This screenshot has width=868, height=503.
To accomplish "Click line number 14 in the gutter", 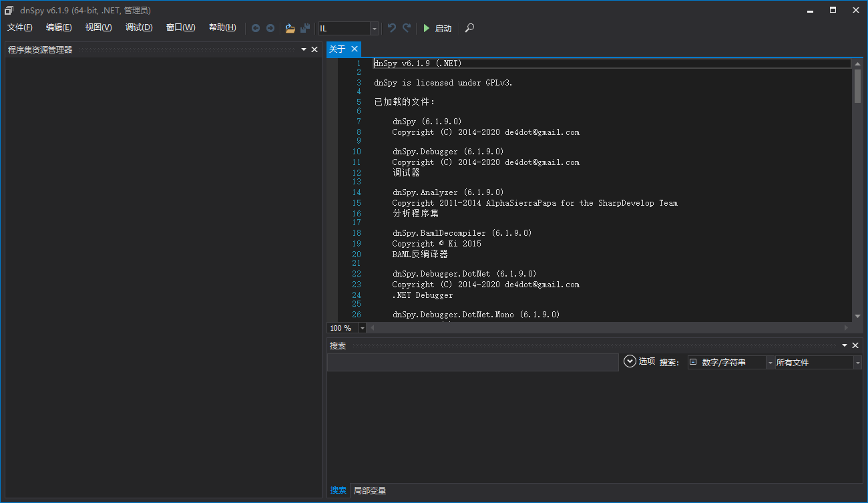I will pos(357,192).
